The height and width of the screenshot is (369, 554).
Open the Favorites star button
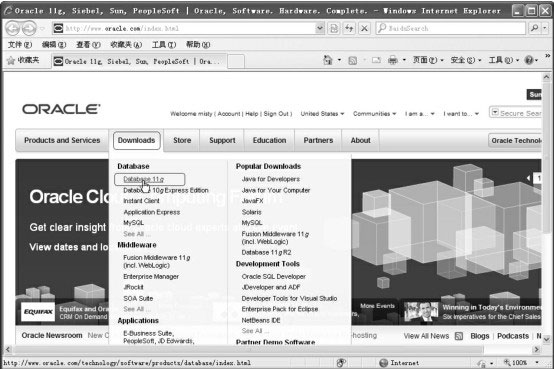click(23, 60)
